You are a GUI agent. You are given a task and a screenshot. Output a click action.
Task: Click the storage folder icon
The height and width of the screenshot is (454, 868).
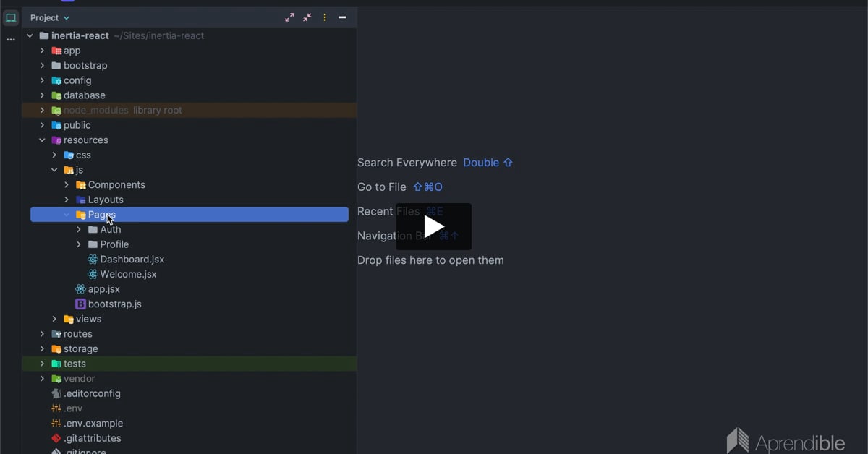(56, 348)
